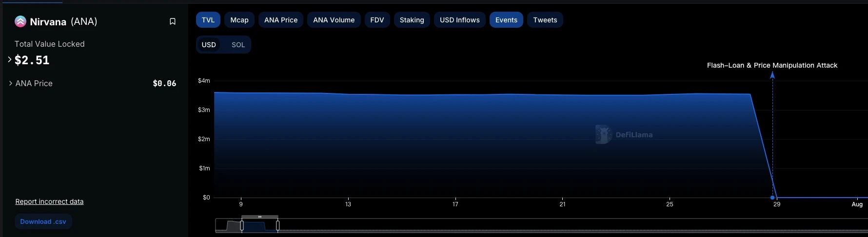
Task: Show Tweets on the chart
Action: (545, 20)
